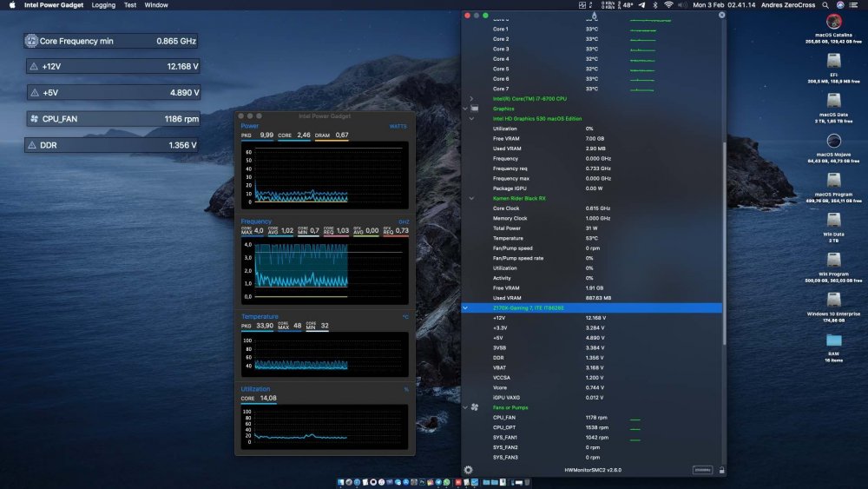Select the Vcore voltage row
868x489 pixels.
(x=592, y=387)
